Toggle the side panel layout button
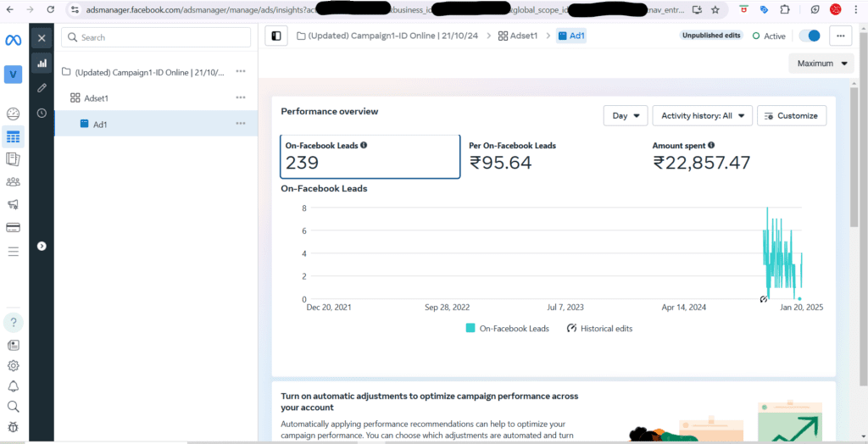The height and width of the screenshot is (444, 868). click(276, 36)
